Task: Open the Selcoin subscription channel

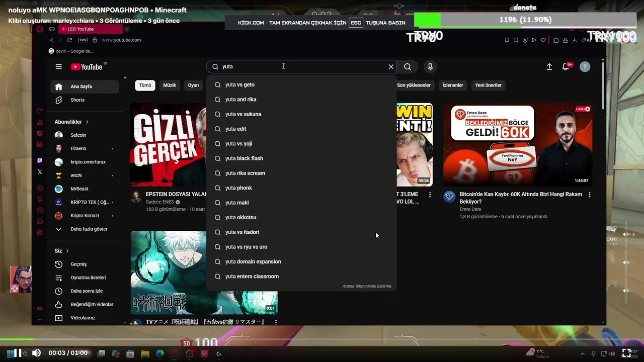Action: [85, 135]
